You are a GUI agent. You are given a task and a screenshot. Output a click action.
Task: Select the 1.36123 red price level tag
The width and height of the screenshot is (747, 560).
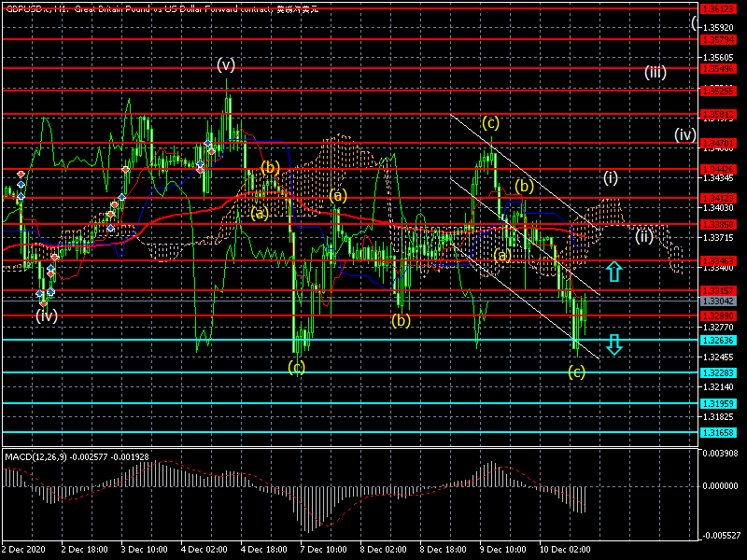pyautogui.click(x=718, y=8)
